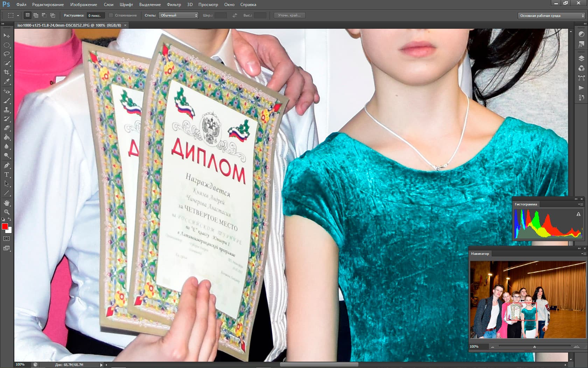Swap foreground and background colors
This screenshot has height=368, width=588.
pyautogui.click(x=9, y=219)
